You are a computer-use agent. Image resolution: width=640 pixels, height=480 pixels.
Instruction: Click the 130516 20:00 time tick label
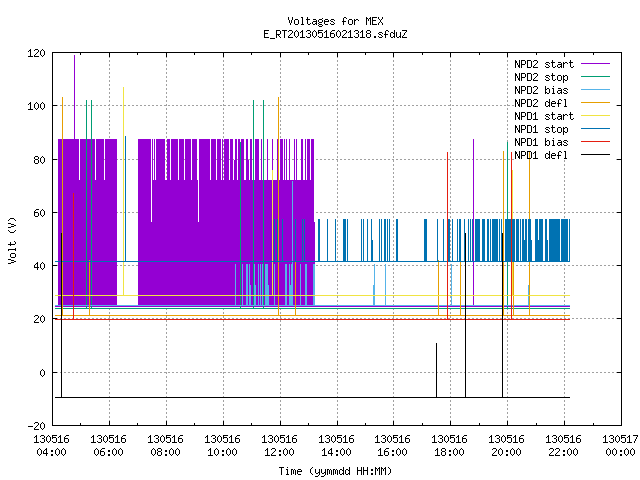(507, 446)
